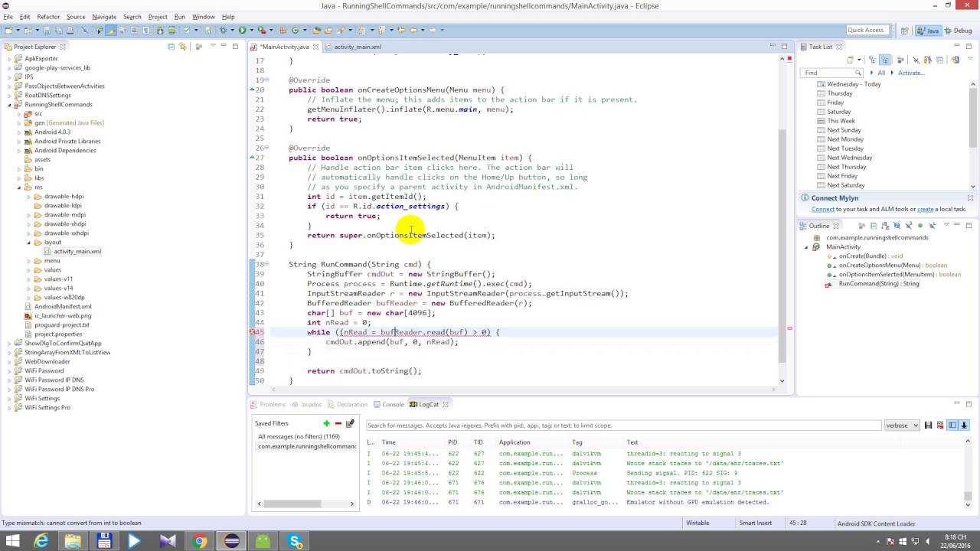
Task: Switch to the Problems tab
Action: (267, 404)
